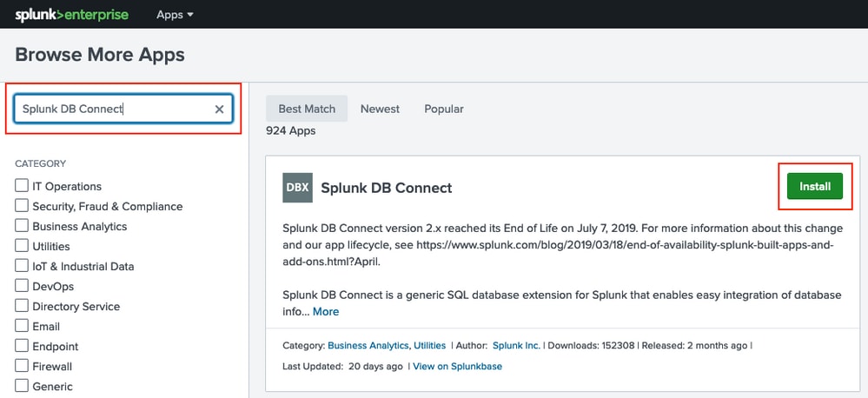Click the Splunk Enterprise logo
Screen dimensions: 868x398
[x=71, y=15]
